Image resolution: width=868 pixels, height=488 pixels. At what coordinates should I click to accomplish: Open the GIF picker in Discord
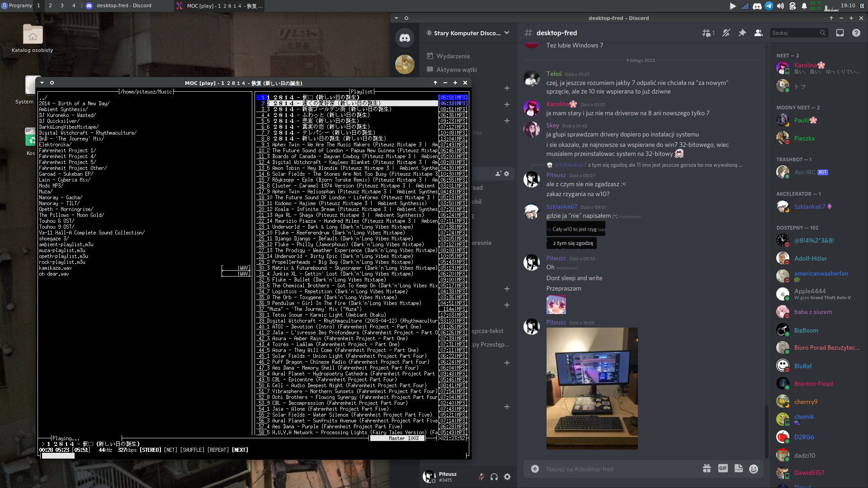(723, 469)
